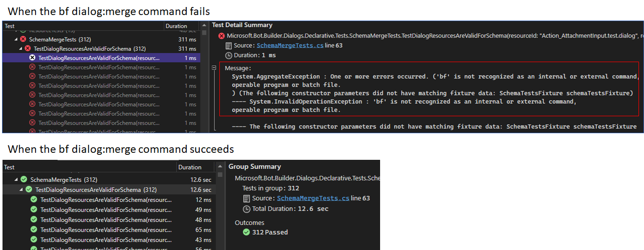Viewport: 644px width, 250px height.
Task: Click scroll-up arrow of failed test list
Action: 204,25
